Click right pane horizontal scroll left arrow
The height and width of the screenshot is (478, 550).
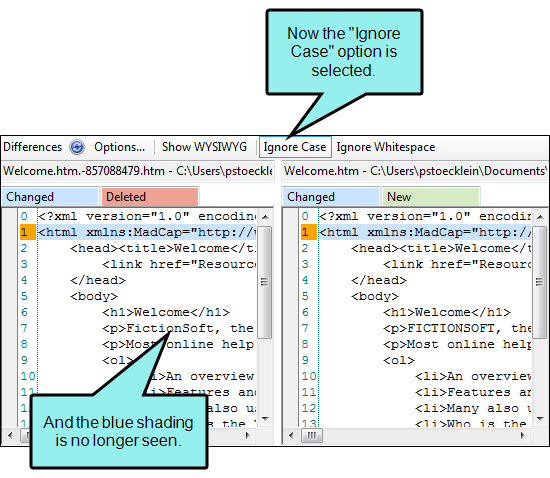pyautogui.click(x=291, y=436)
